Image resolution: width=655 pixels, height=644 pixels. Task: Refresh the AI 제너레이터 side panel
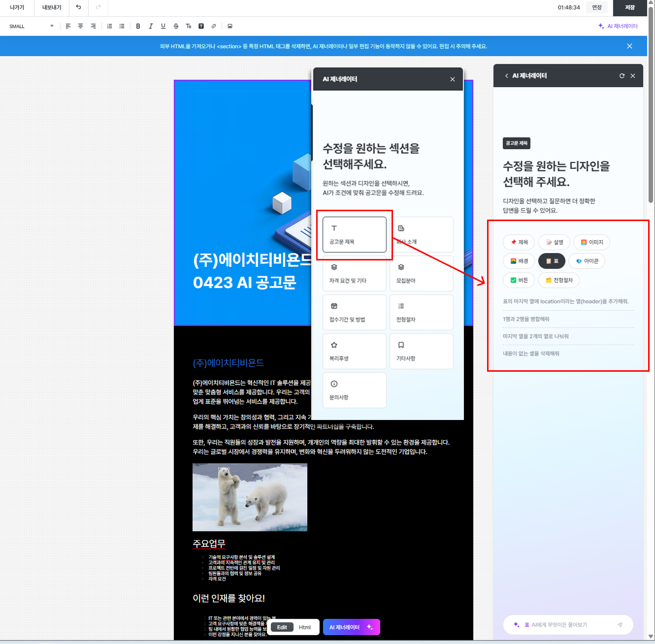point(622,76)
